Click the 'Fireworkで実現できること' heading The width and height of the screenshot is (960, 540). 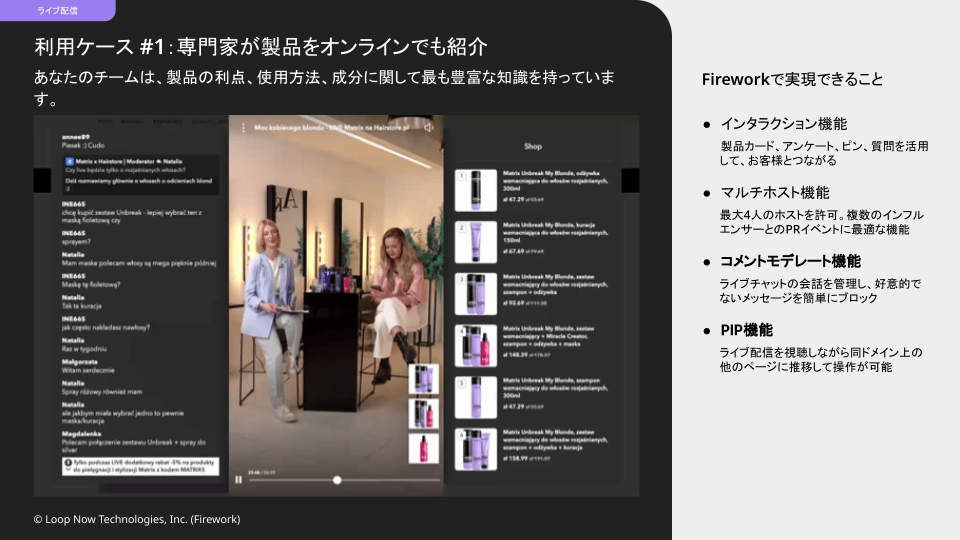[x=792, y=79]
